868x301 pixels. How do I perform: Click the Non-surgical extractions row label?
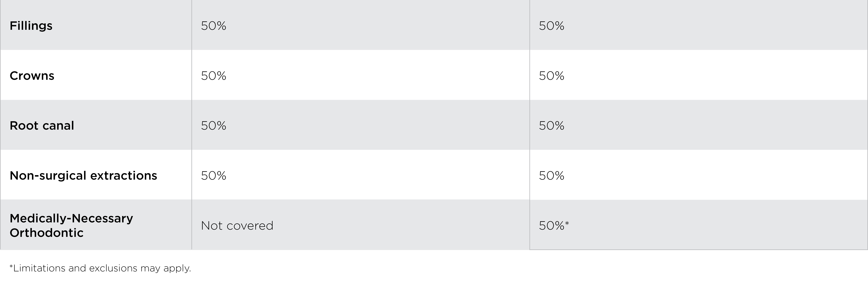tap(83, 175)
